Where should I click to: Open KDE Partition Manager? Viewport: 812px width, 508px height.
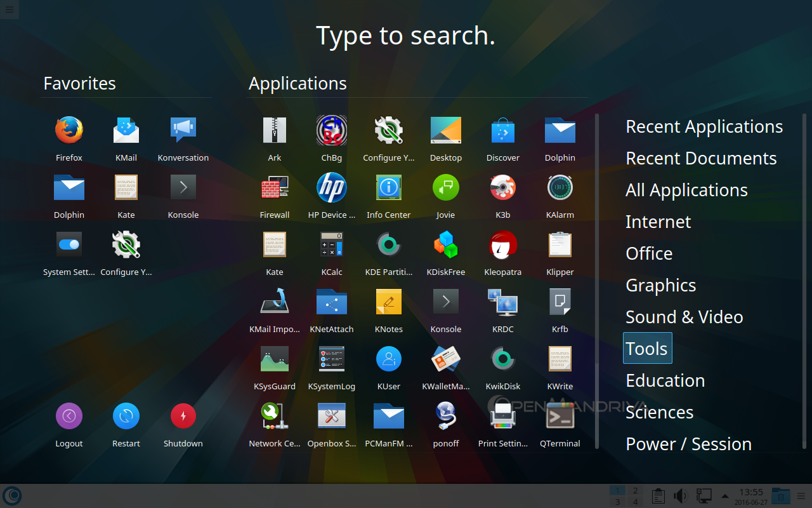coord(388,245)
